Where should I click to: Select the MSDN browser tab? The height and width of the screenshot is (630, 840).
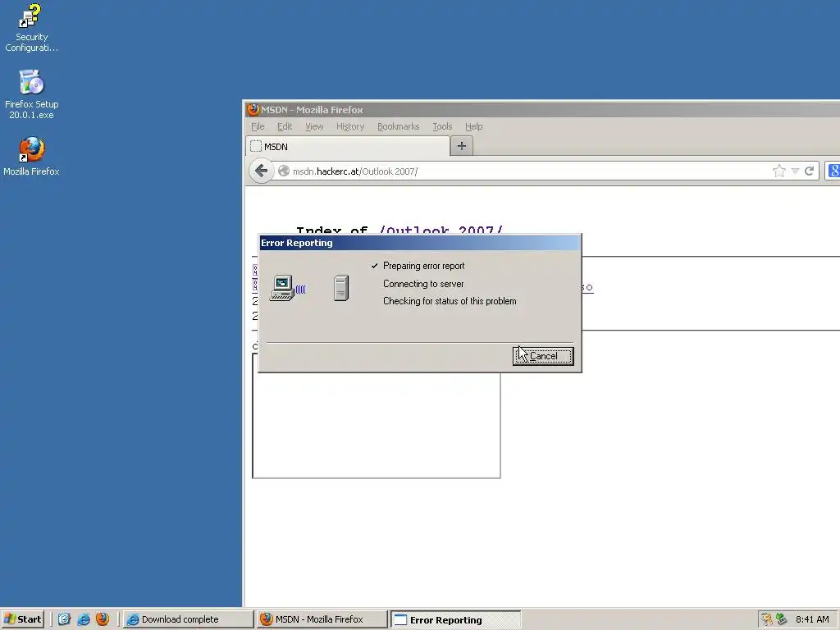coord(348,146)
